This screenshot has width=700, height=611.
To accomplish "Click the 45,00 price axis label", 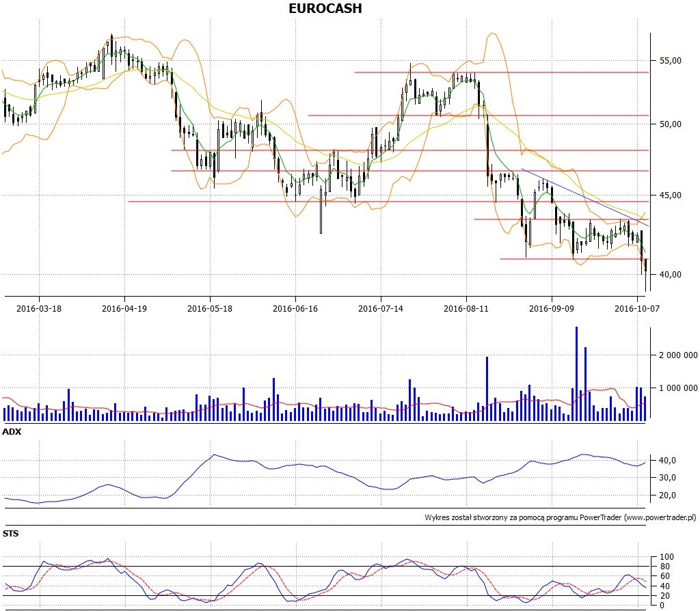I will click(671, 195).
